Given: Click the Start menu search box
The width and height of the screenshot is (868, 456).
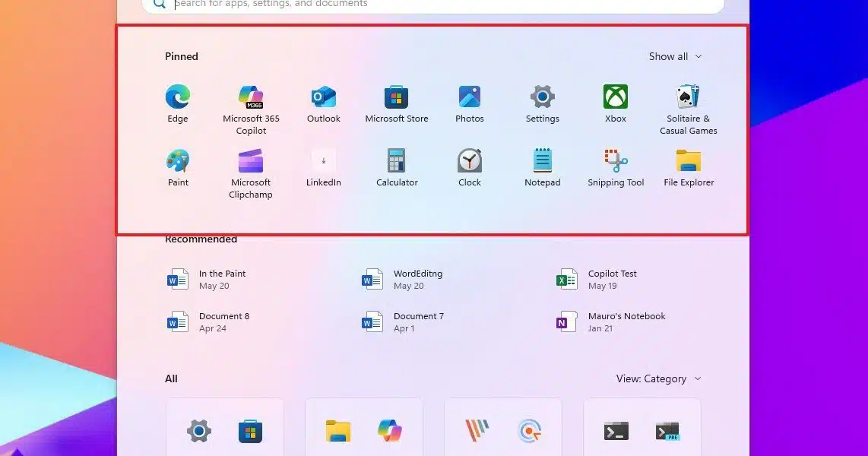Looking at the screenshot, I should click(433, 4).
